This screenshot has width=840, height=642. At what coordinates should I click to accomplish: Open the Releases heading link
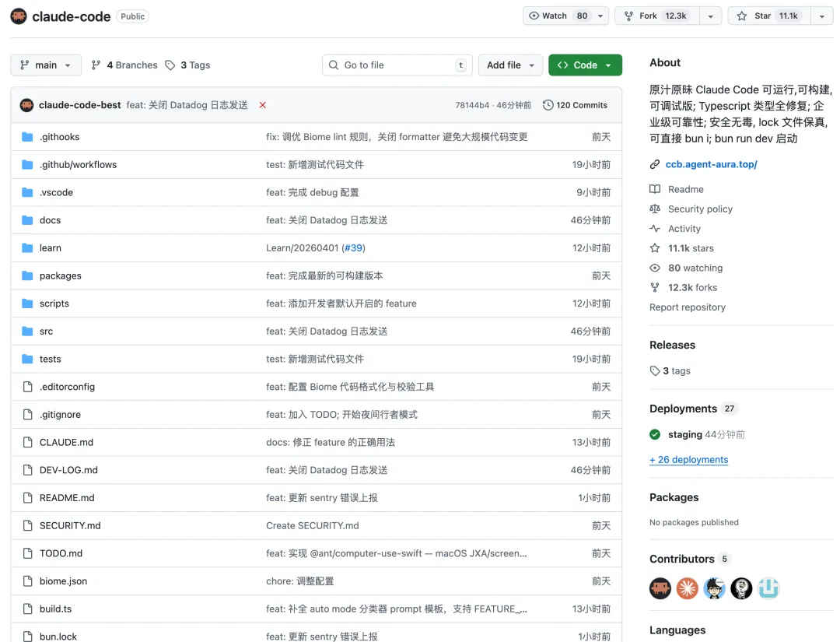[672, 345]
